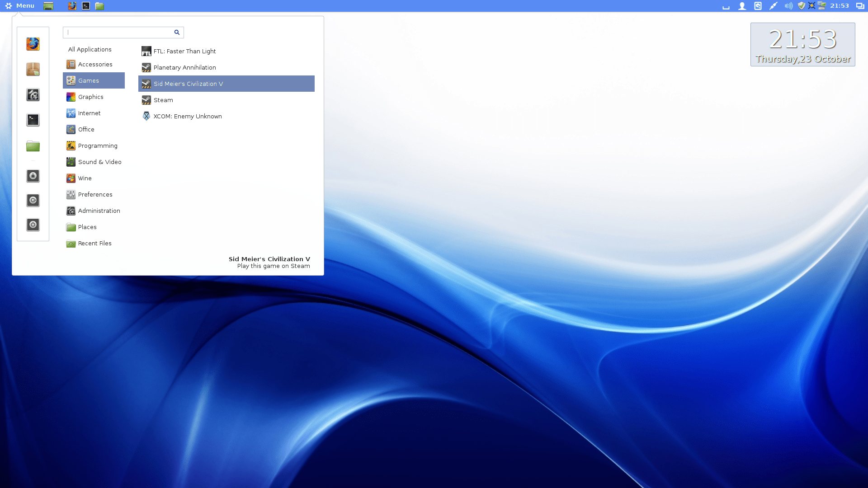The height and width of the screenshot is (488, 868).
Task: Open the Recent Files category
Action: coord(94,243)
